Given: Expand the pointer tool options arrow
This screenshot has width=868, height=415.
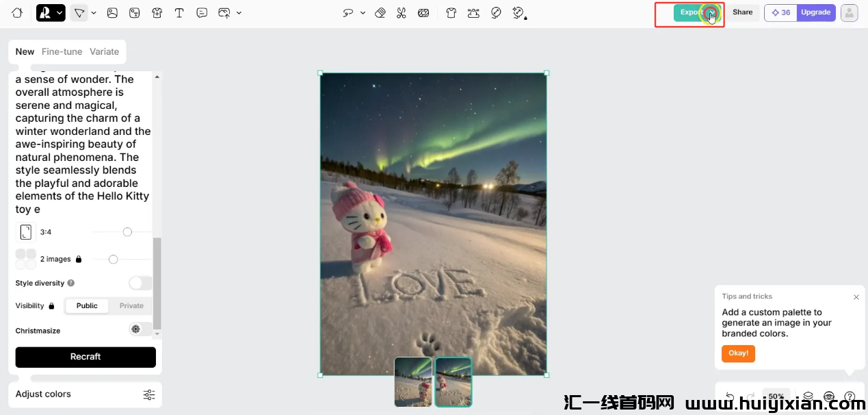Looking at the screenshot, I should pos(94,12).
